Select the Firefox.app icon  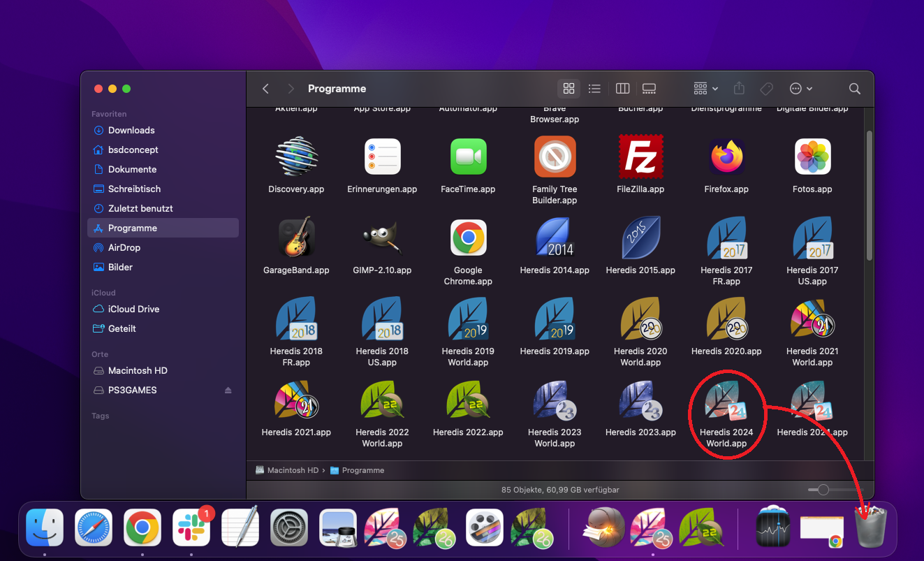click(726, 156)
